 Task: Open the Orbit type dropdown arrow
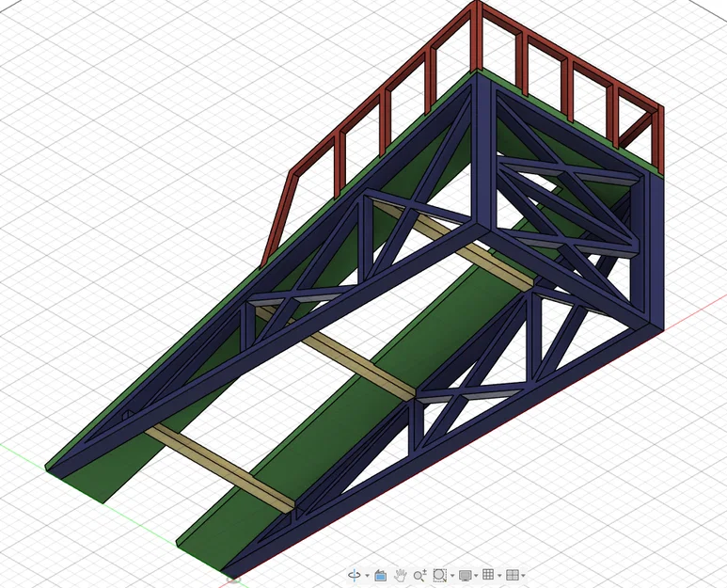(x=367, y=576)
